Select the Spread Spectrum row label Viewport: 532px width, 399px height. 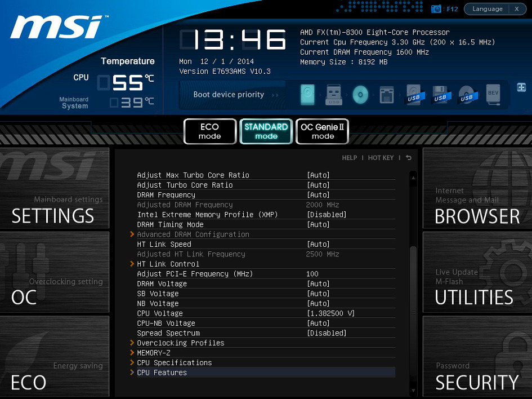coord(168,333)
